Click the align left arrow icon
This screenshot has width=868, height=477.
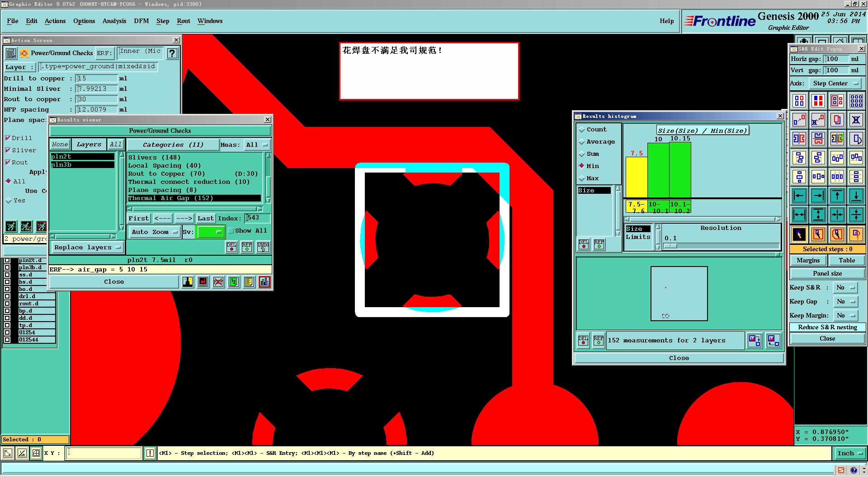pyautogui.click(x=799, y=196)
